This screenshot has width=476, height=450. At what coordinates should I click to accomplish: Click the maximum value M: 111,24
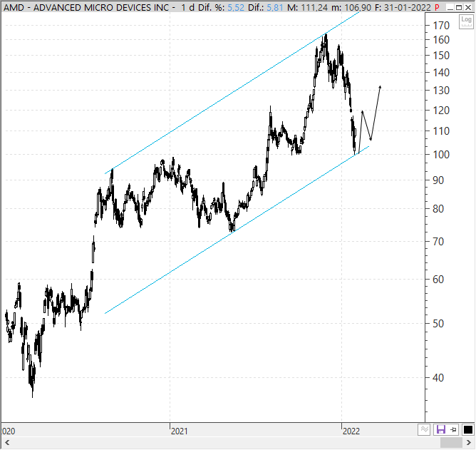pos(308,8)
